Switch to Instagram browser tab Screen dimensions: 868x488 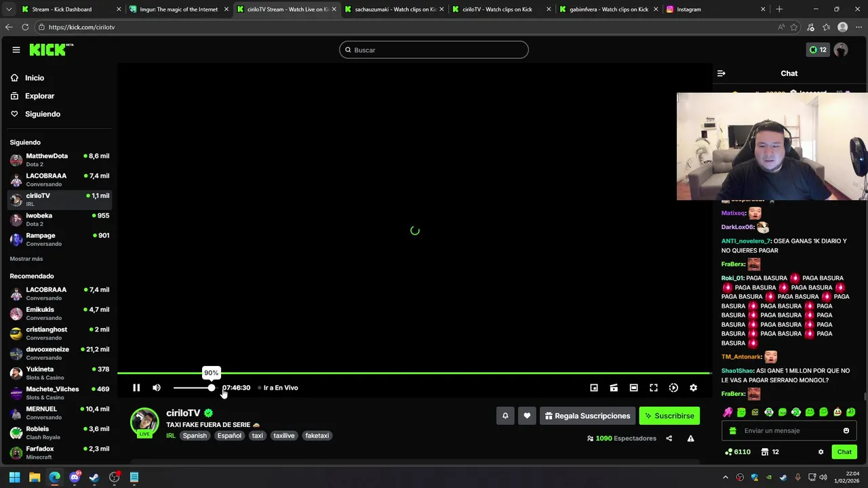click(715, 9)
